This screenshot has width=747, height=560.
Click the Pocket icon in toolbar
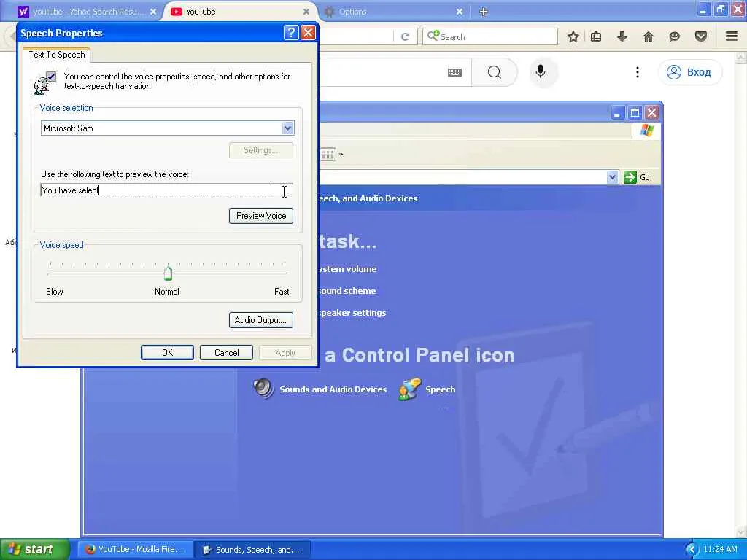700,36
